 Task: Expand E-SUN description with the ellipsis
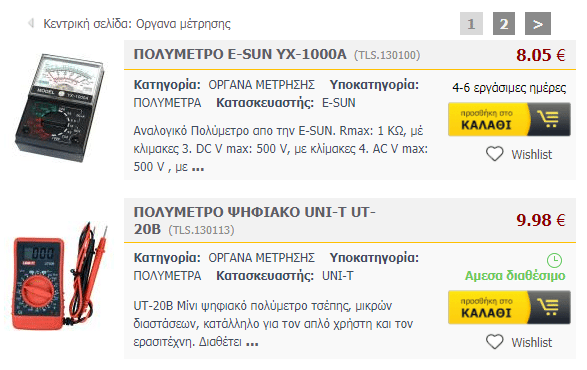tap(198, 169)
